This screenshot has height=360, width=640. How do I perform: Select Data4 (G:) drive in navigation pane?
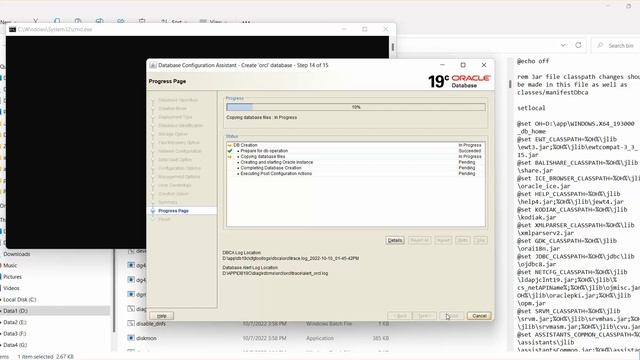(16, 345)
